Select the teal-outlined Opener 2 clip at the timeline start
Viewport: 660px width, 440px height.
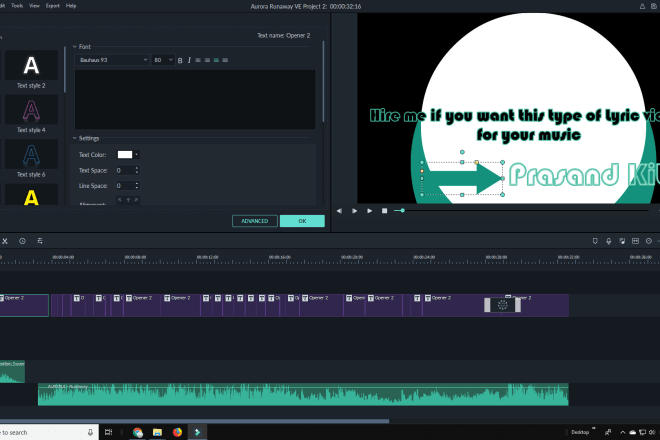[x=24, y=305]
